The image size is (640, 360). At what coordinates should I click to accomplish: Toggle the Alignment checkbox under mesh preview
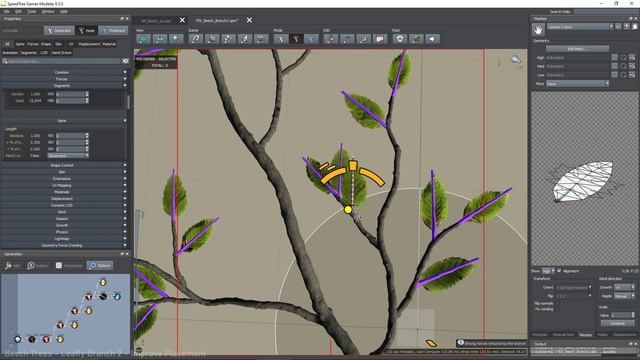[559, 271]
